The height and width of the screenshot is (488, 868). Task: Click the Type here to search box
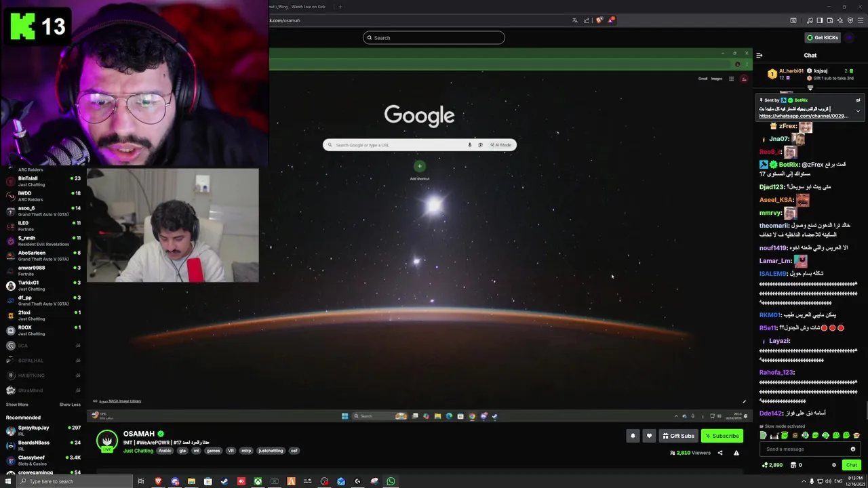click(73, 481)
